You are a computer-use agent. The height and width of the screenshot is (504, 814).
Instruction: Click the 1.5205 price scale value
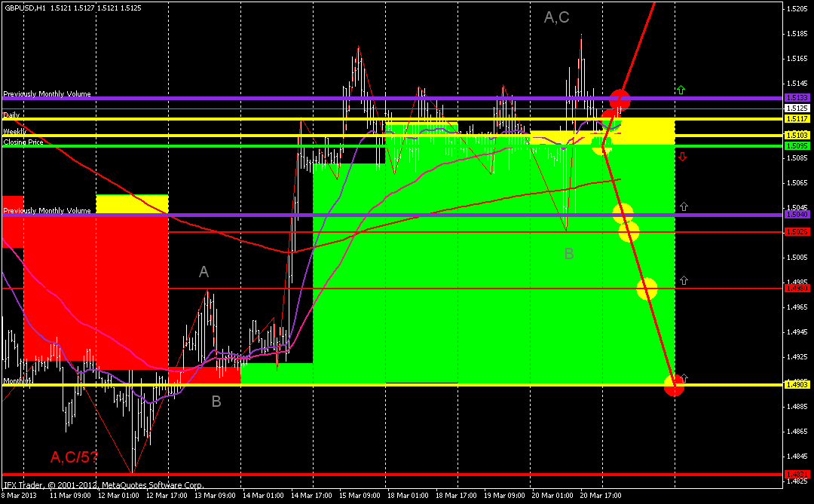coord(797,8)
